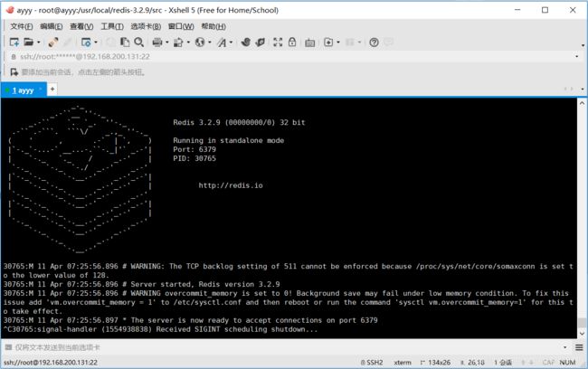Click the Help question mark icon

tap(374, 43)
